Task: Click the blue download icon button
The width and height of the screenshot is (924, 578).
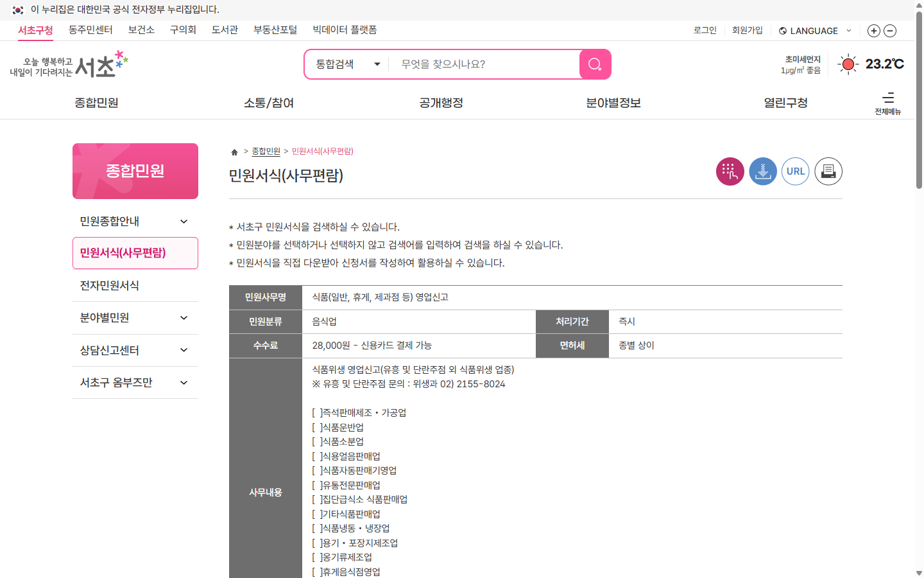Action: click(763, 171)
